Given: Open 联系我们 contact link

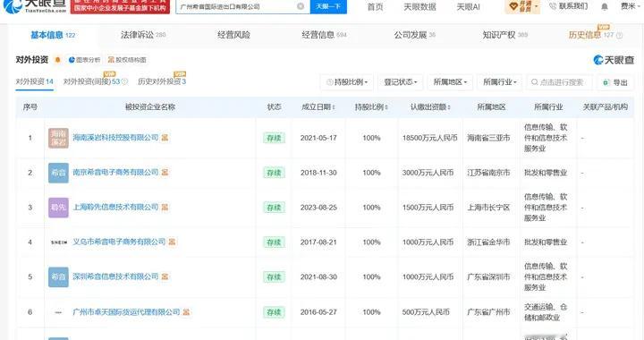Looking at the screenshot, I should [x=569, y=6].
